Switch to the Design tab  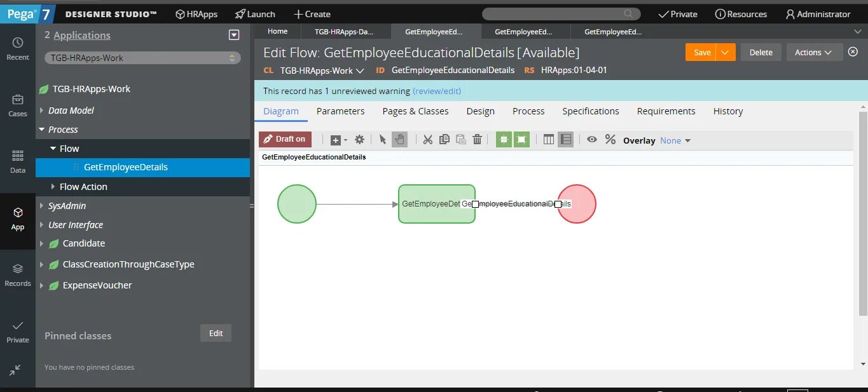click(x=481, y=111)
